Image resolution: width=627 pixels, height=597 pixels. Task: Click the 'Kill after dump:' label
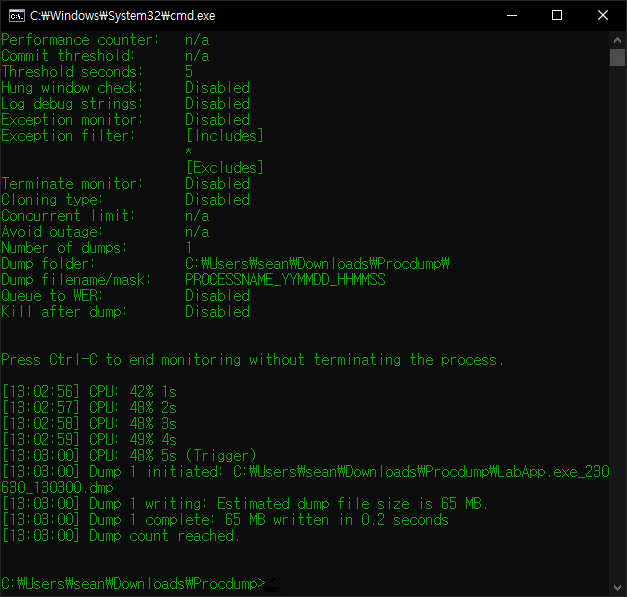click(64, 312)
